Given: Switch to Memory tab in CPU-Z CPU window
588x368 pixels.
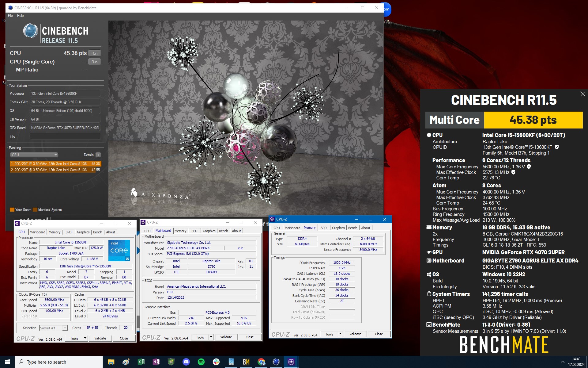Looking at the screenshot, I should click(55, 232).
